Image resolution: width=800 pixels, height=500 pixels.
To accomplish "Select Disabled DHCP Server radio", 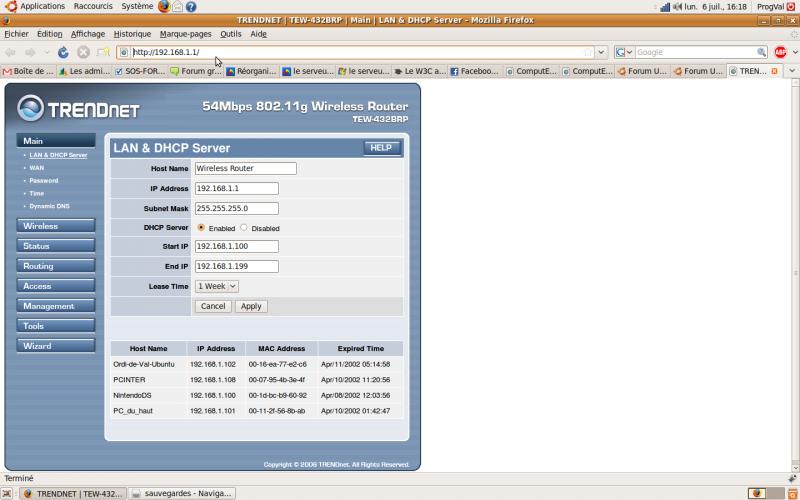I will (x=244, y=228).
